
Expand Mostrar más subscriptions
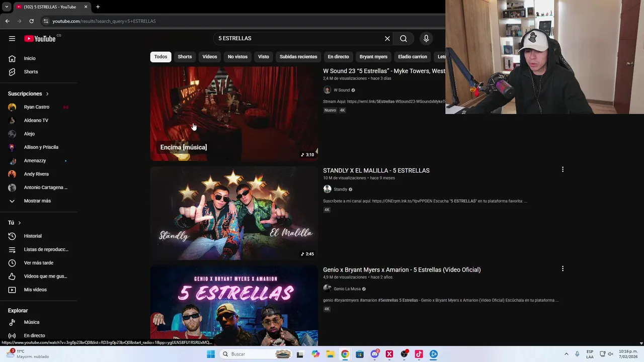point(38,201)
